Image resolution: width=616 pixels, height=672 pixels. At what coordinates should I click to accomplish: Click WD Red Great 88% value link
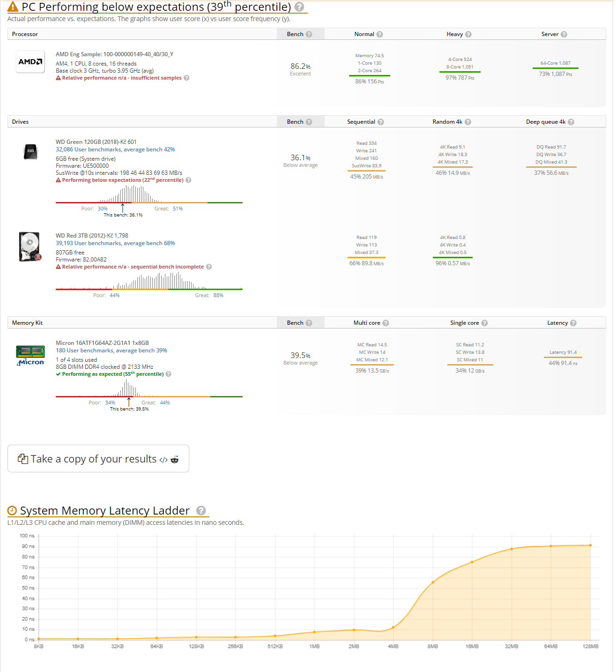pos(218,295)
